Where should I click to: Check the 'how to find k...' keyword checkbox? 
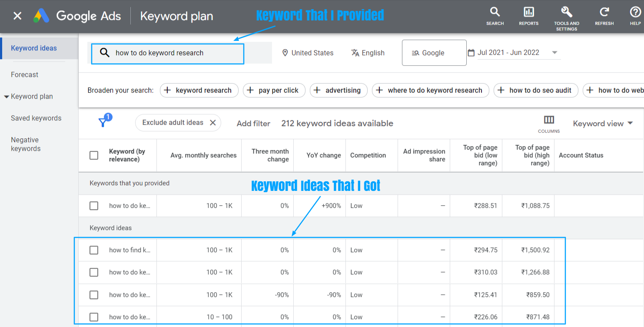[x=94, y=250]
